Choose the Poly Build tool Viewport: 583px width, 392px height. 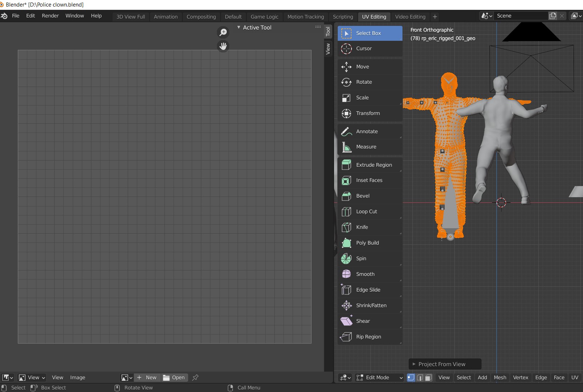tap(370, 243)
